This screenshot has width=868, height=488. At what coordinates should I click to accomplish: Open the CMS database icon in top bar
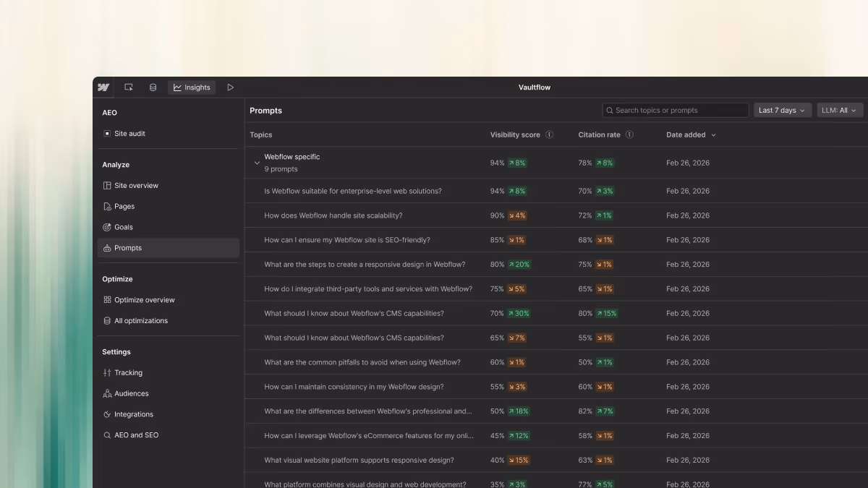pyautogui.click(x=153, y=87)
